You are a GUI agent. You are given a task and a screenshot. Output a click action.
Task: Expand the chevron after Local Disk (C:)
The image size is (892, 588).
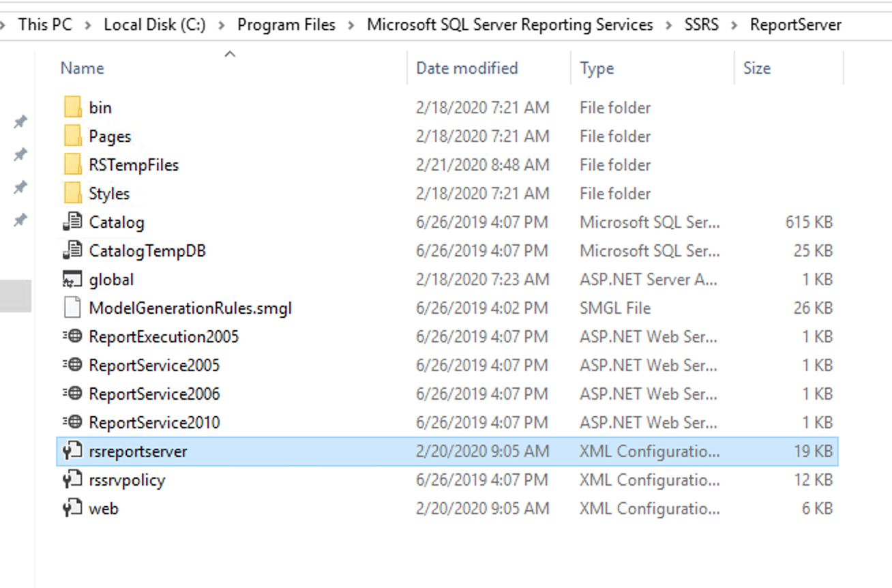click(x=222, y=25)
